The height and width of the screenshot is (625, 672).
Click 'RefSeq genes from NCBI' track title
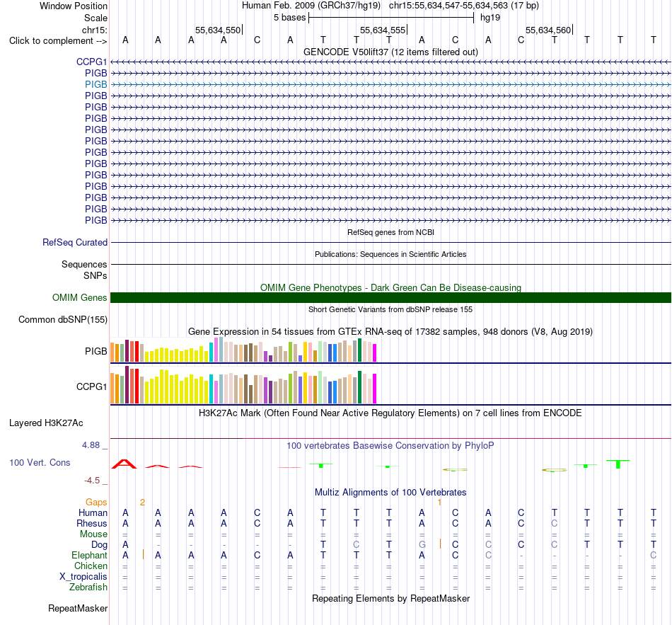tap(390, 232)
